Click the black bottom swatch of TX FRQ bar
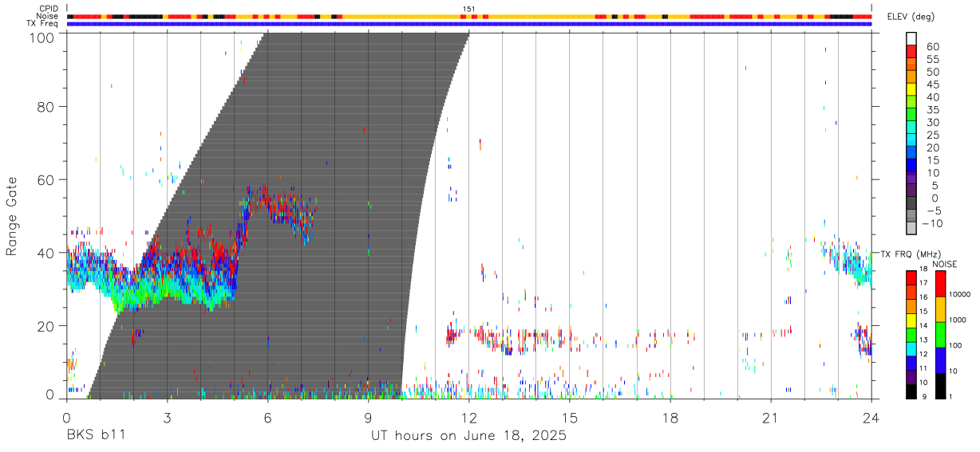This screenshot has height=452, width=980. (911, 391)
